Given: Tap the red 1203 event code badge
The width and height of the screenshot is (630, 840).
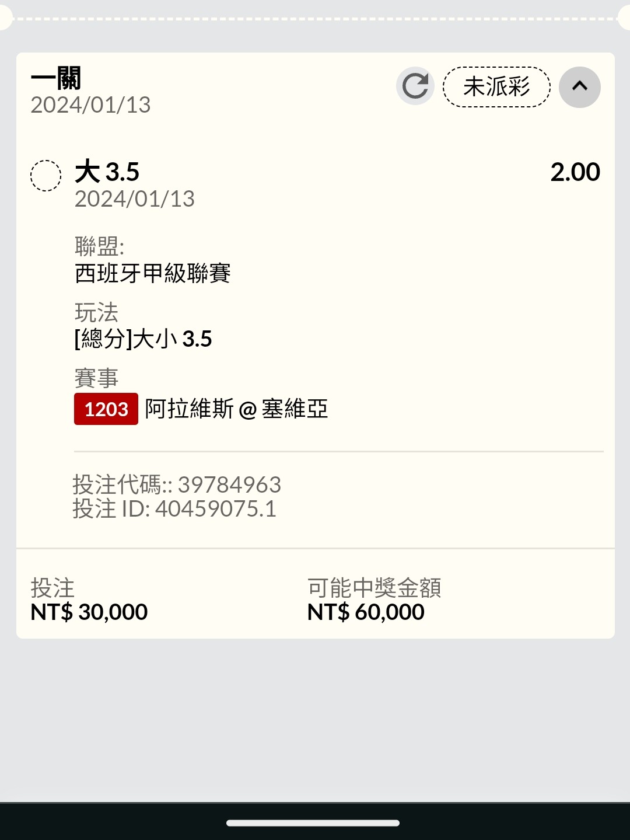Looking at the screenshot, I should (106, 409).
